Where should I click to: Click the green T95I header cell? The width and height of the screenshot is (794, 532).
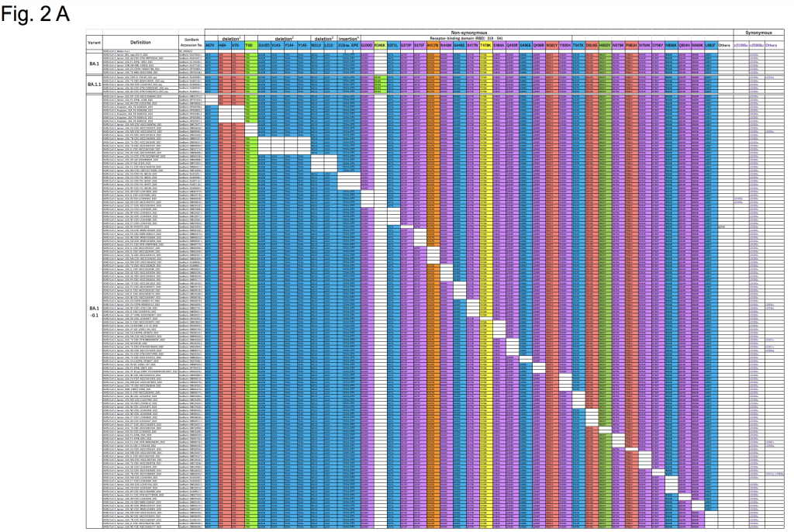(249, 46)
